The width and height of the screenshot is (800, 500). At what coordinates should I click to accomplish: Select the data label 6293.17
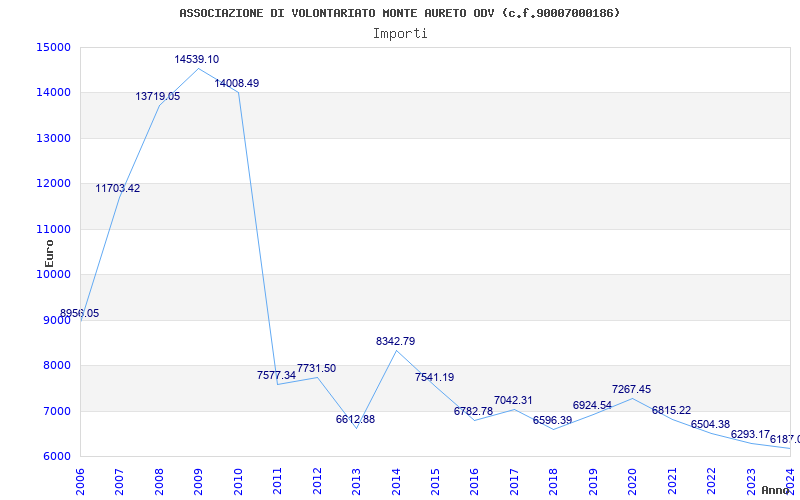click(751, 434)
